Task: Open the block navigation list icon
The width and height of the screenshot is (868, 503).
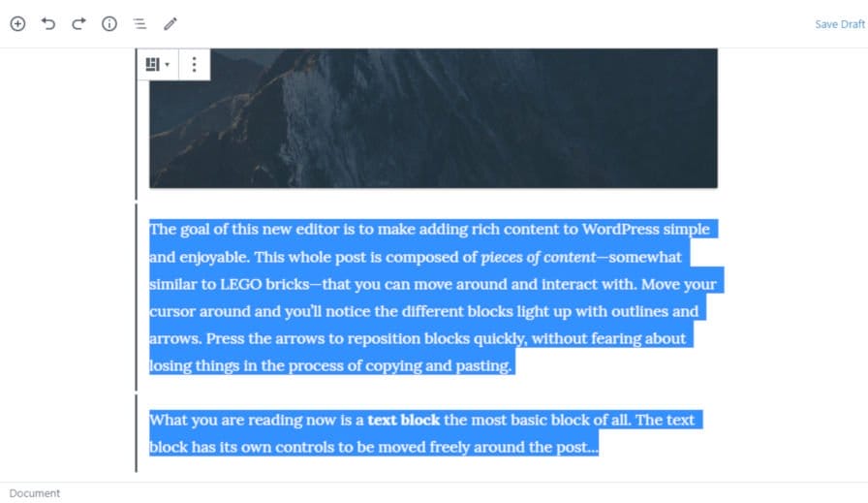Action: coord(139,23)
